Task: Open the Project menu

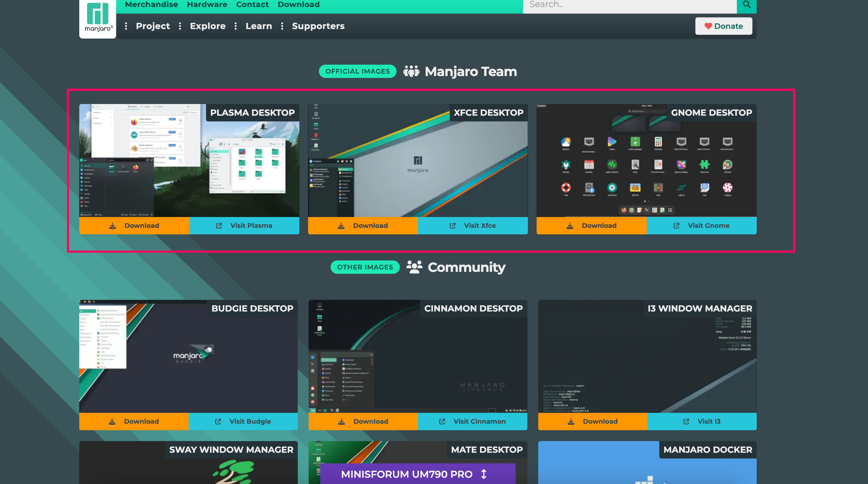Action: [x=153, y=26]
